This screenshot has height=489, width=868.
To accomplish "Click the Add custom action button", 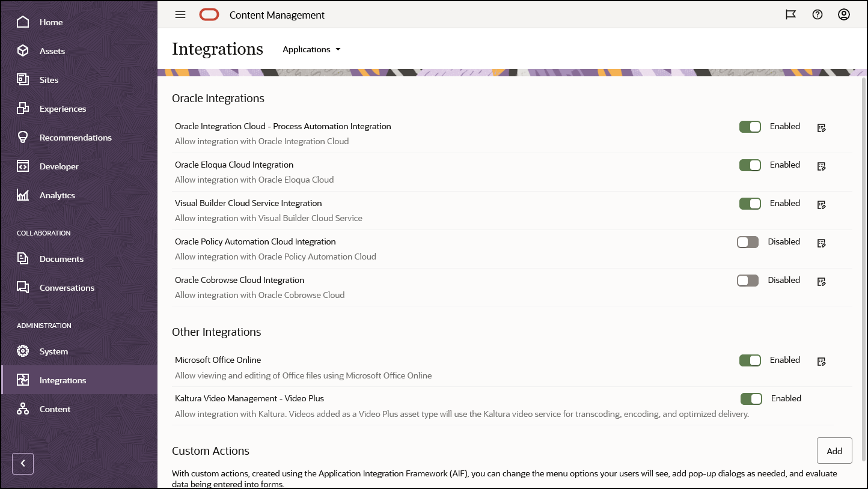I will click(834, 451).
